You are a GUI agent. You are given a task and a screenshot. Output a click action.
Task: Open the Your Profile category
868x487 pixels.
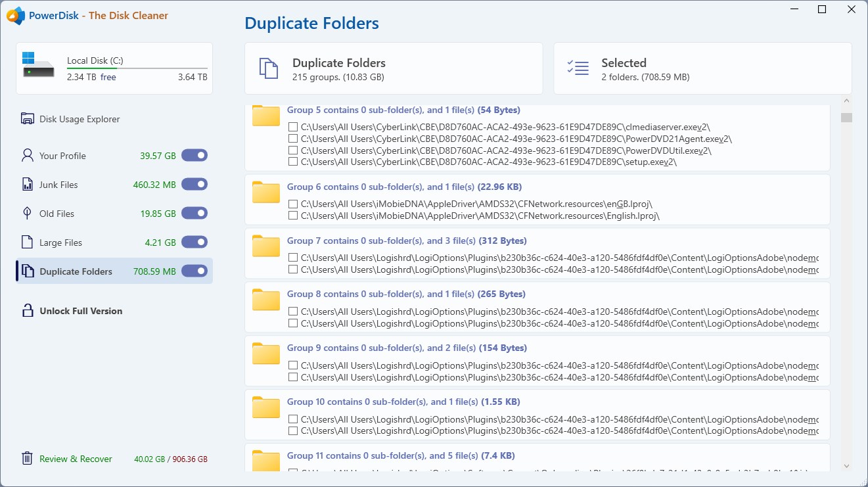coord(62,156)
